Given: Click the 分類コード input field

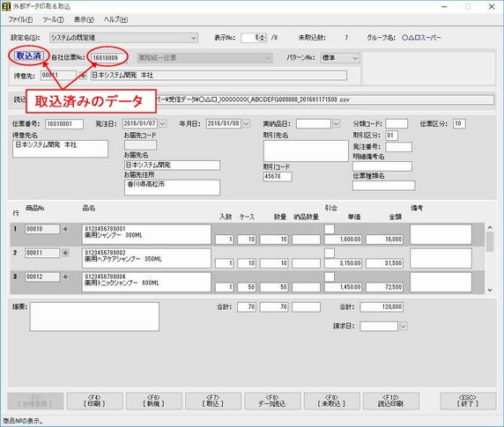Looking at the screenshot, I should (397, 123).
